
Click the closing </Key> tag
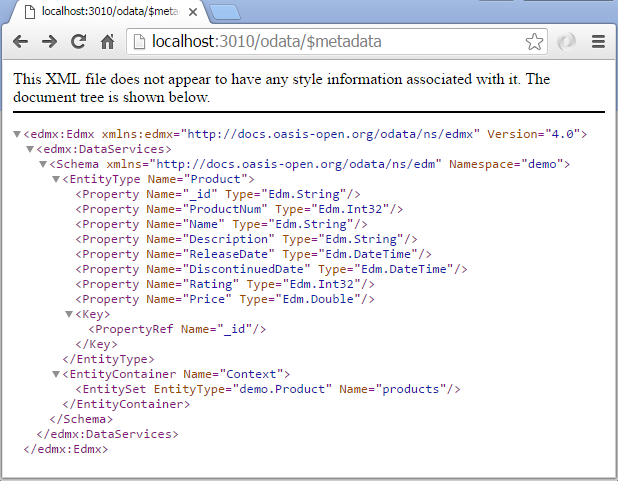(97, 344)
